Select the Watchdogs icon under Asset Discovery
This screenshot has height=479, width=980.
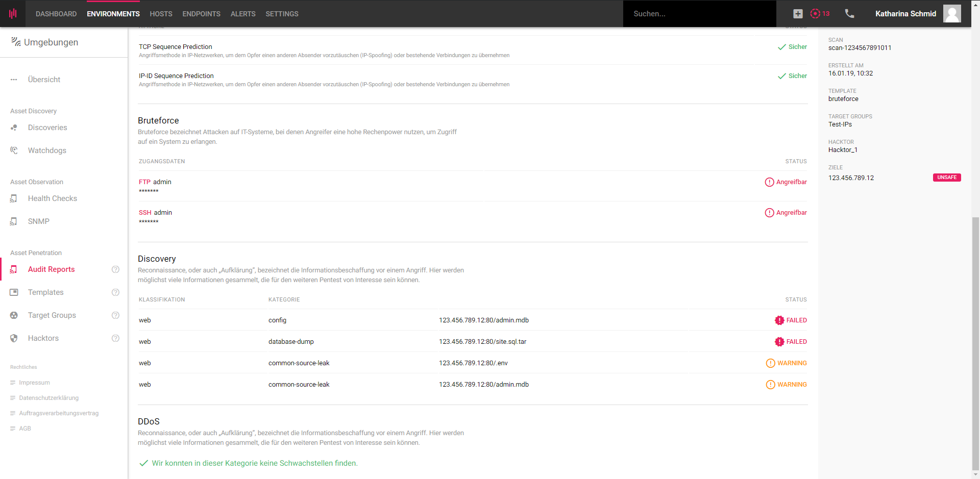click(x=15, y=150)
